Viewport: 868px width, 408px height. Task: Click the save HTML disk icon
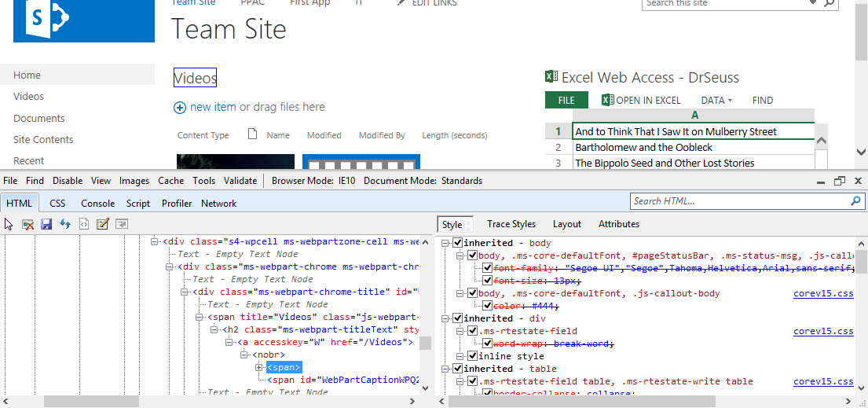tap(46, 224)
